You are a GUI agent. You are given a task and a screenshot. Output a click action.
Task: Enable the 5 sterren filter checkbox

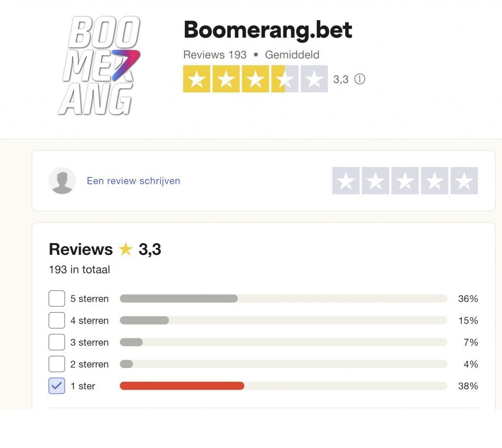pos(57,298)
